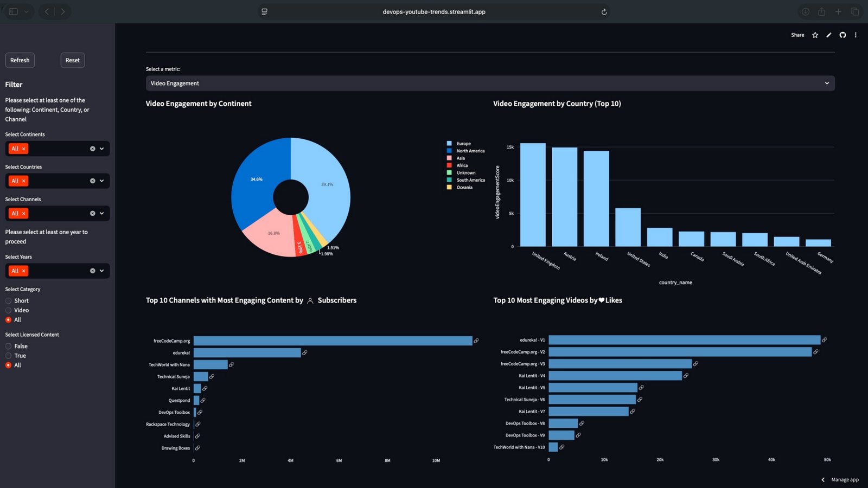Open the link icon for edureka! - V1 video

[825, 340]
